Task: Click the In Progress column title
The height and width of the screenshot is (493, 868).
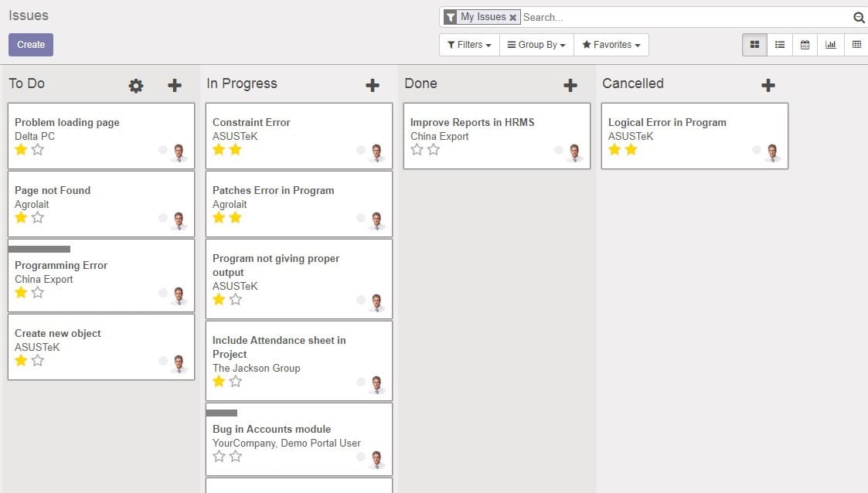Action: pos(242,83)
